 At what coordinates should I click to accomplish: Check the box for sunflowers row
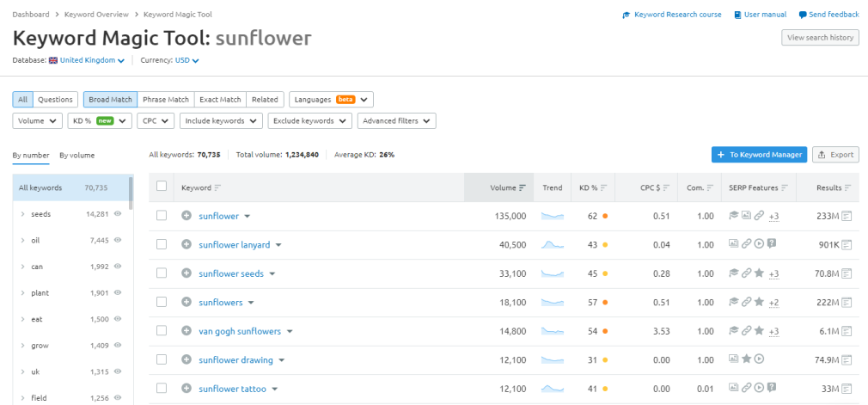click(x=162, y=302)
